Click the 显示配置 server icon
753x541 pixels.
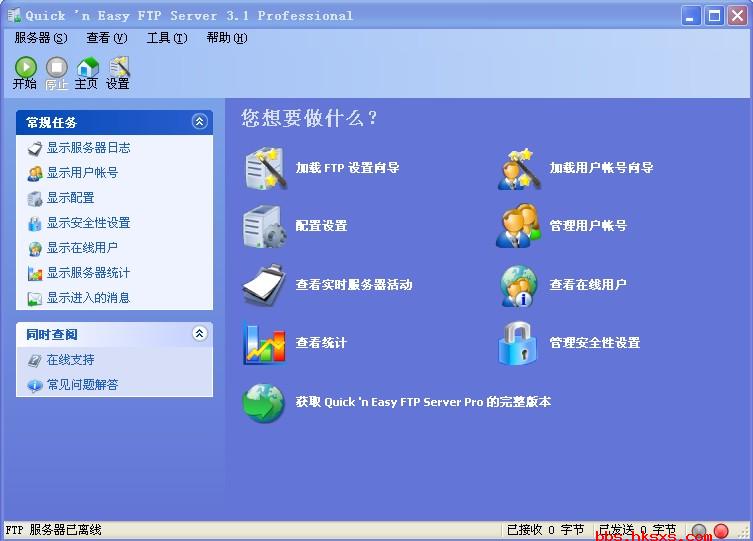pos(35,198)
